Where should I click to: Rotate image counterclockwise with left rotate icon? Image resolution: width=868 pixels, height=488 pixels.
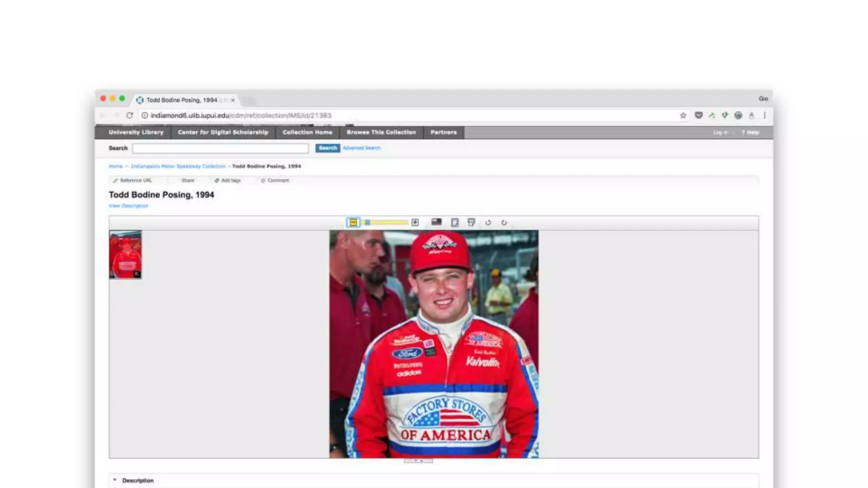pyautogui.click(x=488, y=222)
